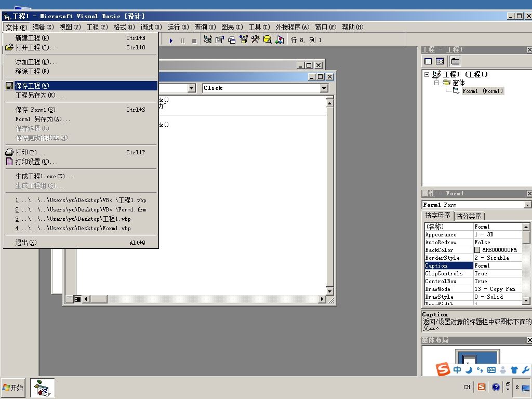
Task: Start the program with the Run arrow
Action: (x=171, y=41)
